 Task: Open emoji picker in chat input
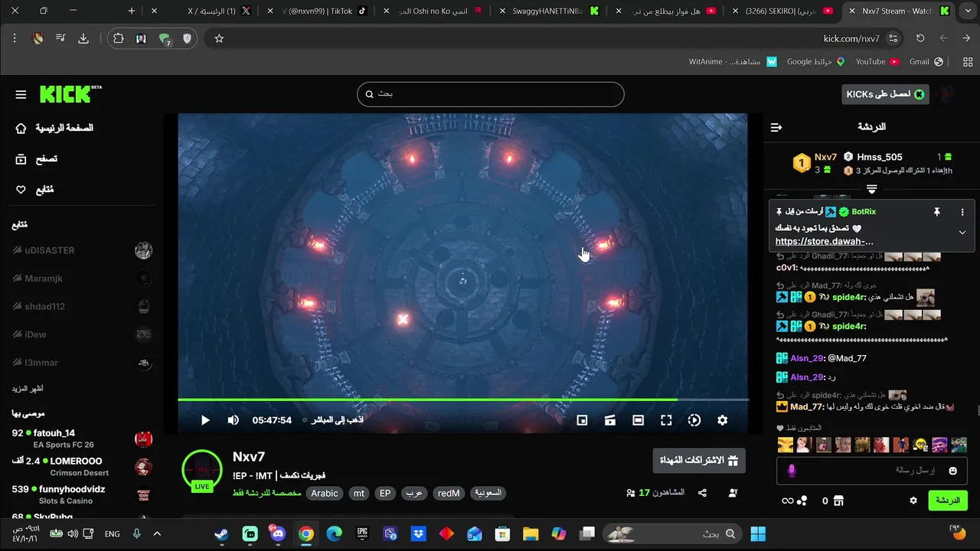pyautogui.click(x=953, y=471)
